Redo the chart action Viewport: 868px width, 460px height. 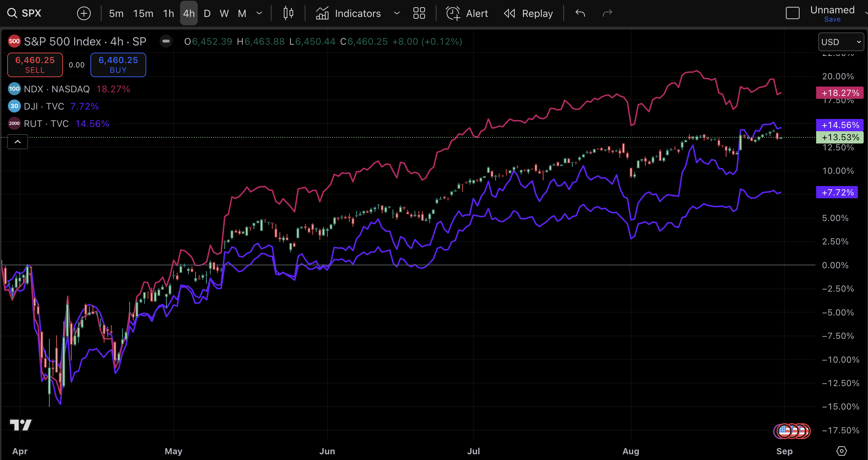608,13
